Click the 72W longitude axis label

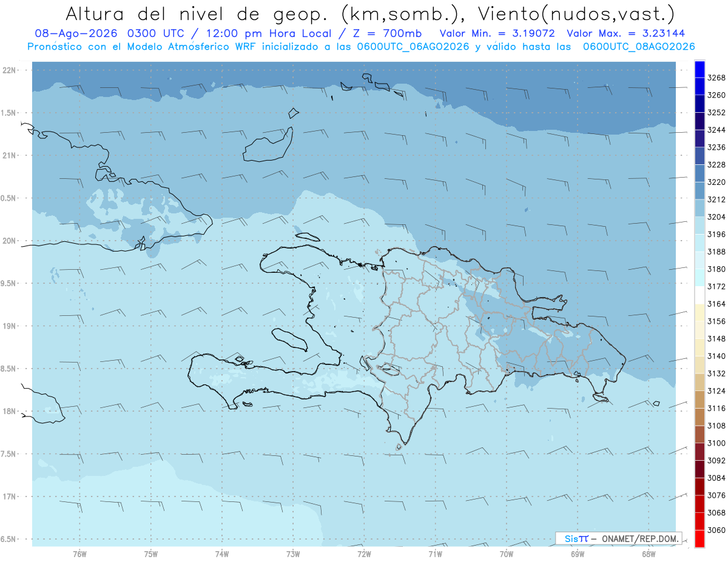(364, 553)
